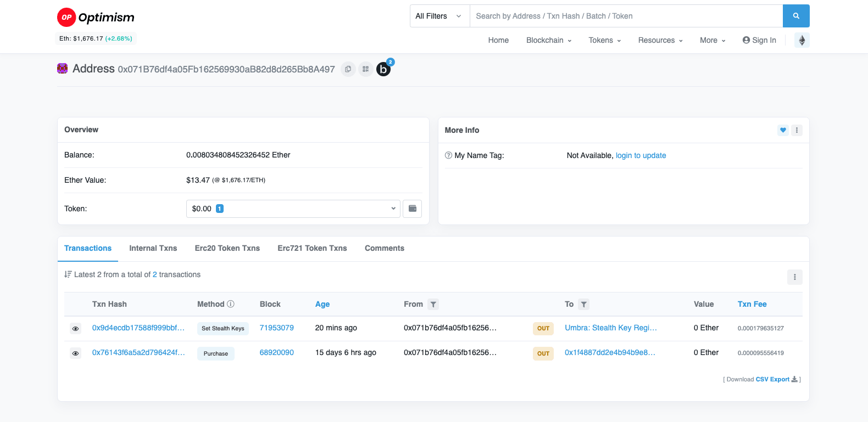
Task: Click My Name Tag help icon
Action: [448, 155]
